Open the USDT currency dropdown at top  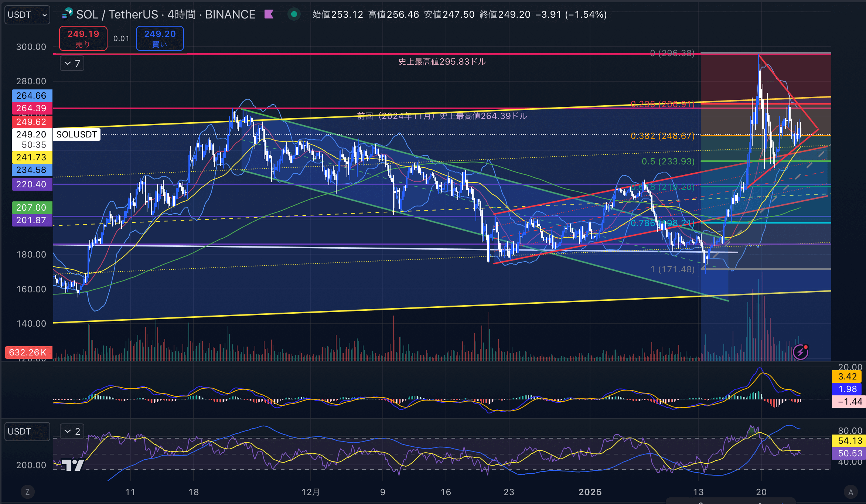pos(27,15)
